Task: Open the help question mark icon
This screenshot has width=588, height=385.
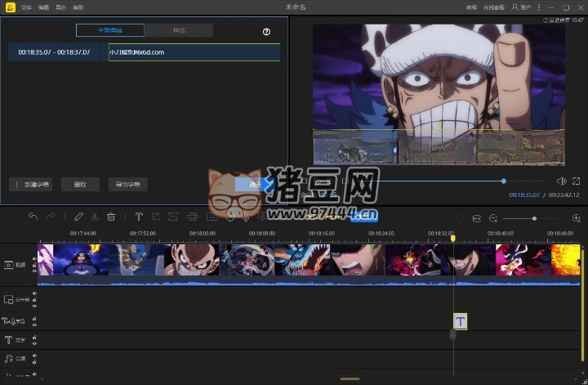Action: [x=266, y=32]
